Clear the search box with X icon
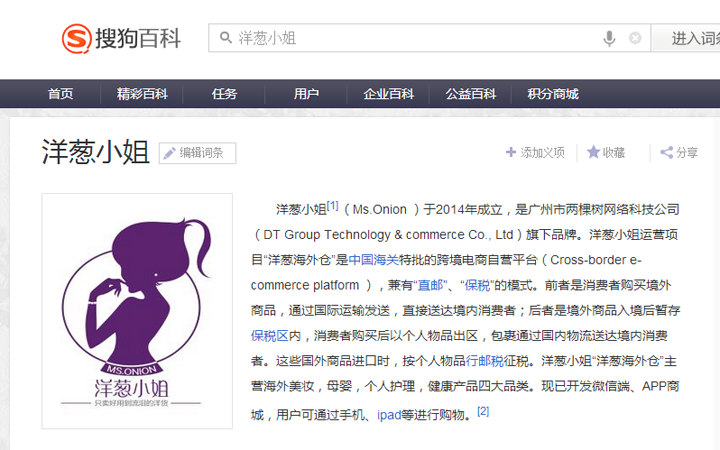The image size is (720, 450). 635,38
